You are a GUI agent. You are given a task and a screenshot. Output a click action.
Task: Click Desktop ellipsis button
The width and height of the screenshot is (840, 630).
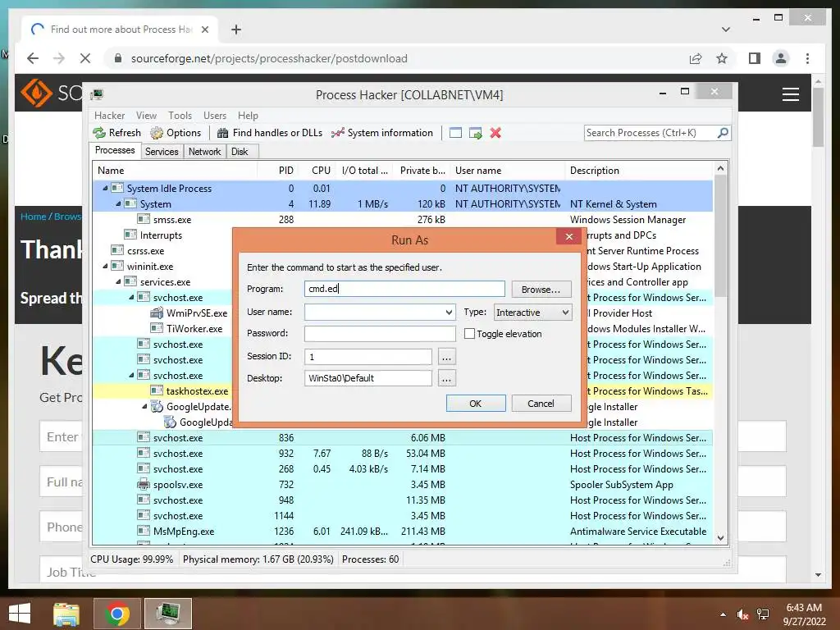click(x=447, y=379)
